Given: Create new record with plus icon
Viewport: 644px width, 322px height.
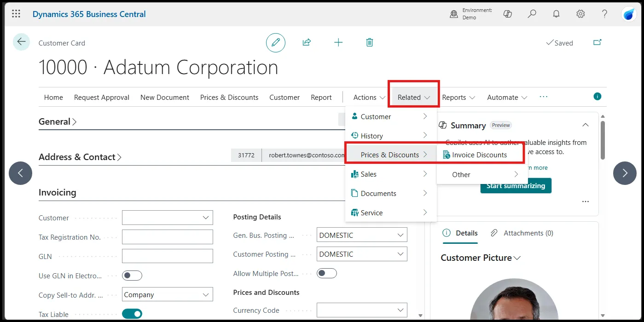Looking at the screenshot, I should (338, 42).
